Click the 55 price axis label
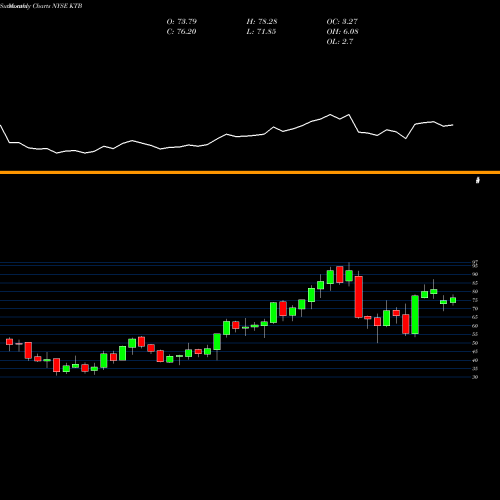This screenshot has width=500, height=500. pyautogui.click(x=475, y=334)
